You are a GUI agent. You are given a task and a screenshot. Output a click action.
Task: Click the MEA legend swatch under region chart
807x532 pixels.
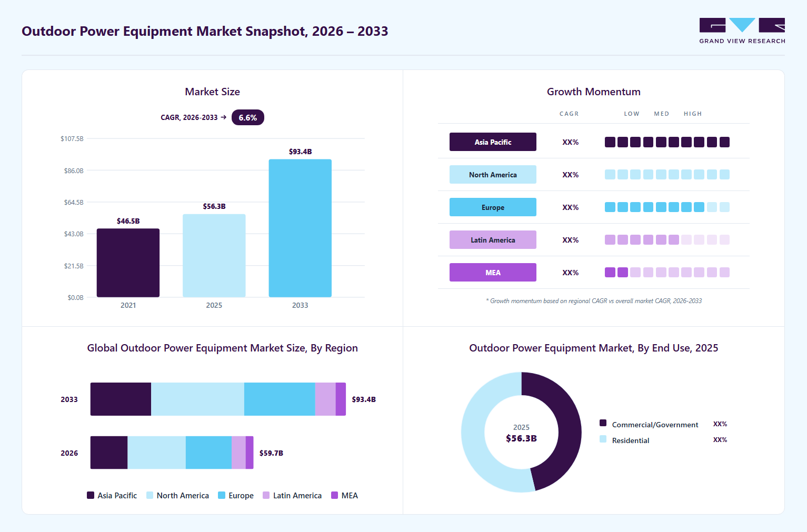coord(335,495)
